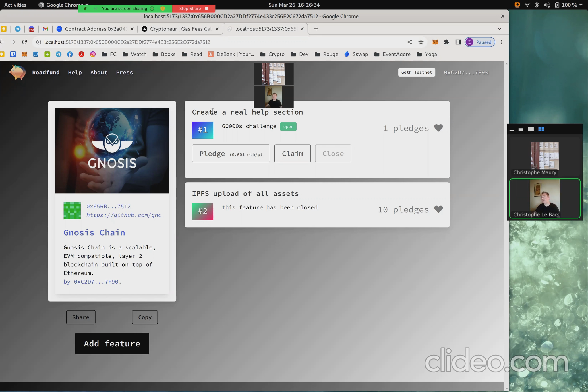
Task: Reload the current page
Action: pyautogui.click(x=24, y=42)
